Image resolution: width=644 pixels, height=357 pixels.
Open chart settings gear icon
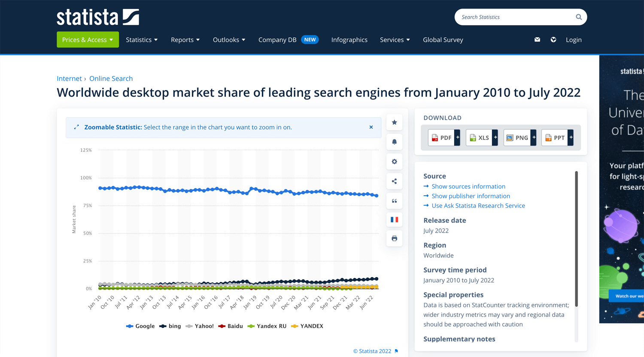click(x=394, y=162)
